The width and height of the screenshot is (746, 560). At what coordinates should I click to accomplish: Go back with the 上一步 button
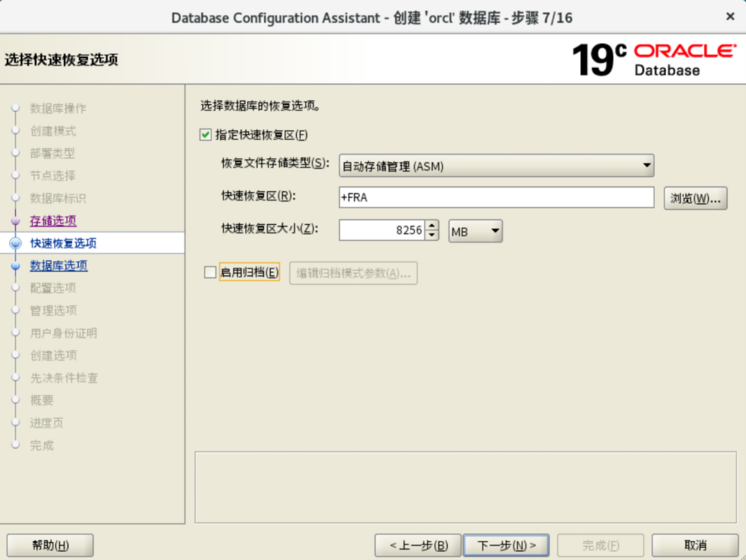point(418,546)
